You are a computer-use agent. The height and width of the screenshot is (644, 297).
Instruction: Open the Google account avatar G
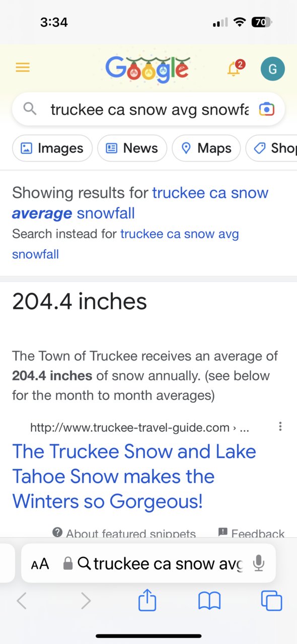pyautogui.click(x=272, y=69)
